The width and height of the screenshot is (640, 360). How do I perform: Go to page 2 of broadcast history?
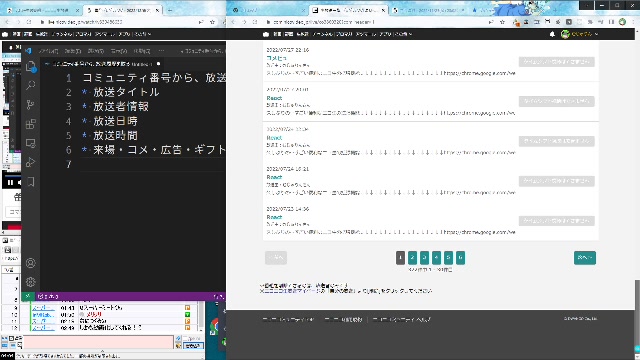[x=412, y=258]
